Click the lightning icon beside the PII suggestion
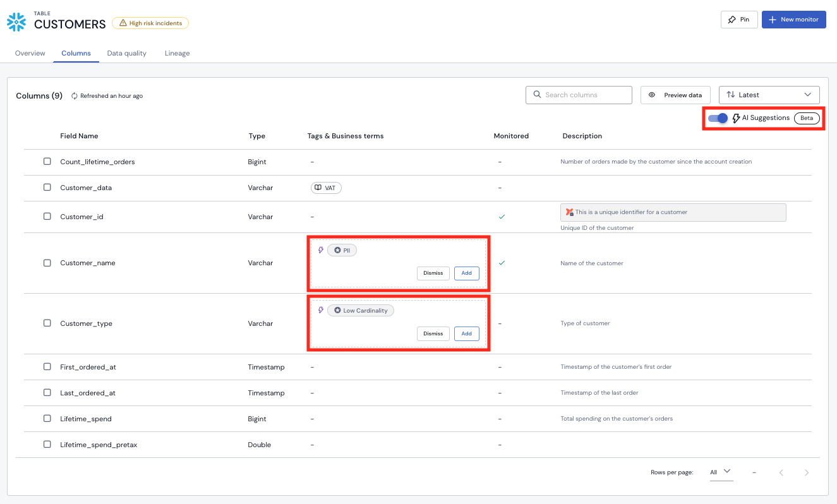The width and height of the screenshot is (837, 504). point(320,250)
